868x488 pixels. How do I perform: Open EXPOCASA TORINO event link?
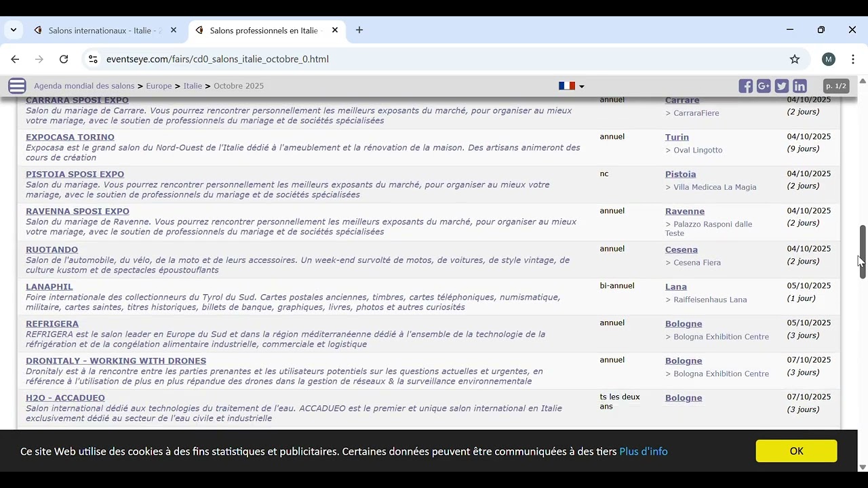click(x=70, y=137)
